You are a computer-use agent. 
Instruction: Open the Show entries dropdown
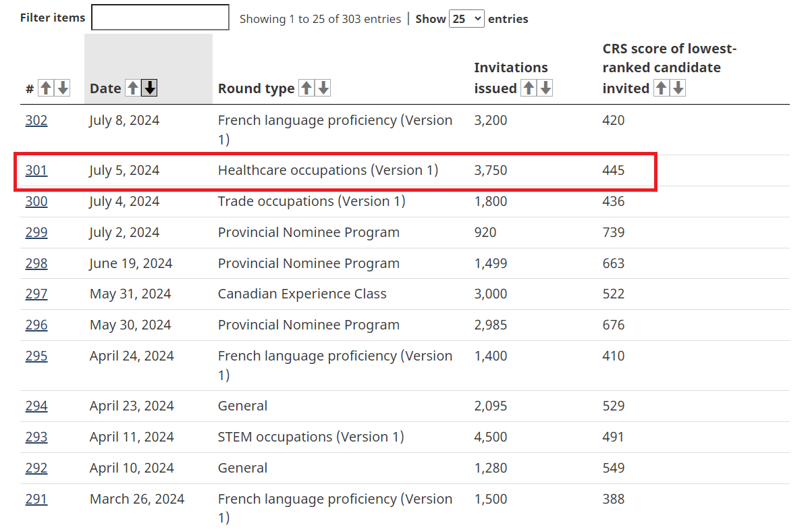click(466, 19)
